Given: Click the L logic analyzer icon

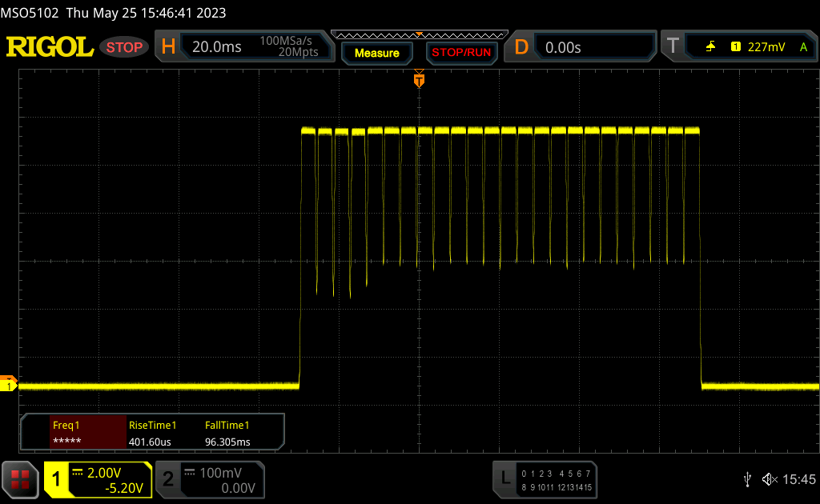Looking at the screenshot, I should pos(504,479).
